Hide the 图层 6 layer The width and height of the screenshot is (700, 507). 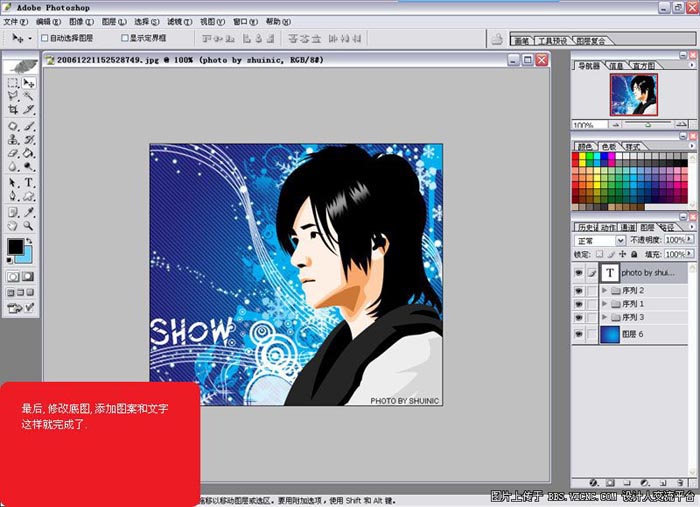point(579,334)
